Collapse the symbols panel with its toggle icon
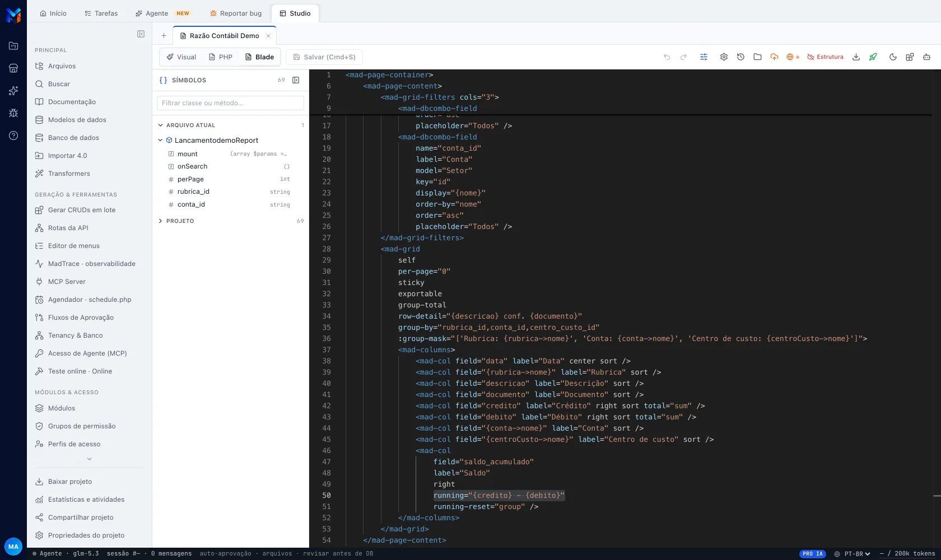The height and width of the screenshot is (560, 941). tap(296, 80)
